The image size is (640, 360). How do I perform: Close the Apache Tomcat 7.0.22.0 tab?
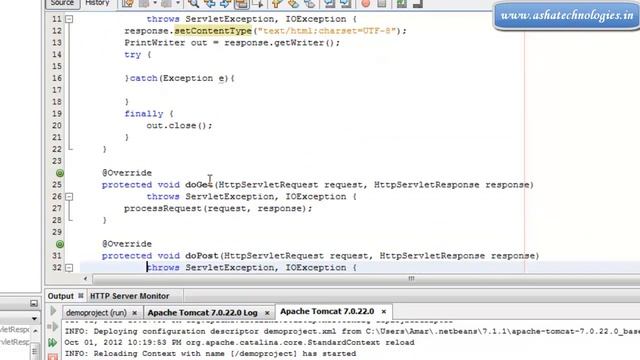click(x=384, y=311)
